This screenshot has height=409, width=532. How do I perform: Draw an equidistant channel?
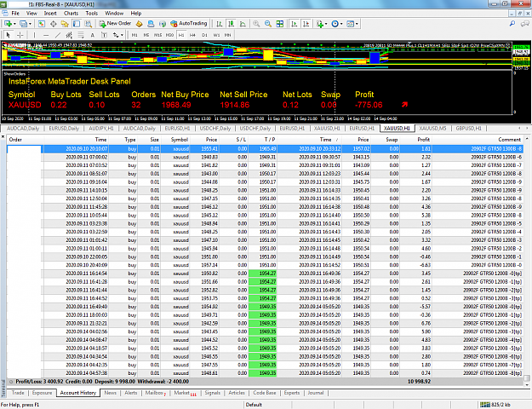69,35
